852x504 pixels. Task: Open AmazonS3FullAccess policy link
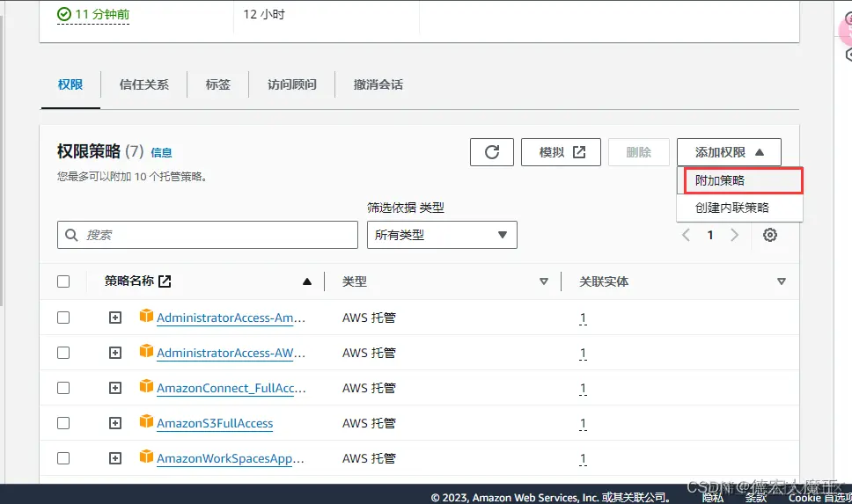point(215,424)
